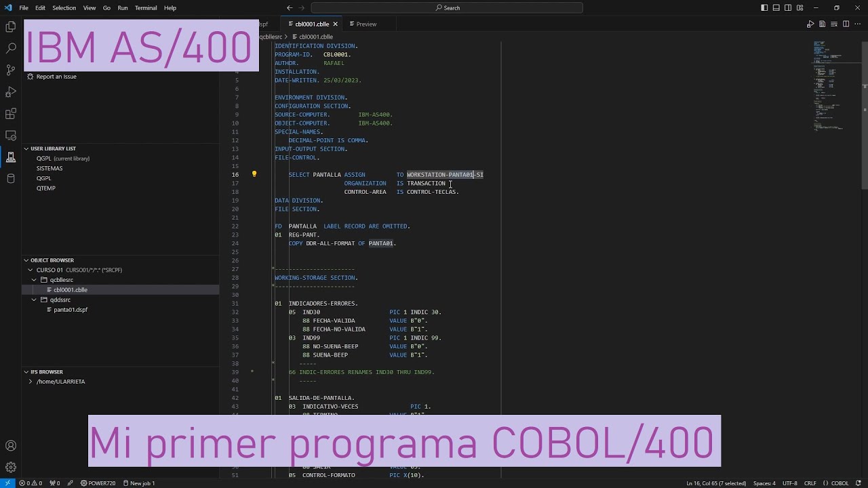The height and width of the screenshot is (488, 868).
Task: Change the CRLF end of line sequence
Action: tap(810, 483)
